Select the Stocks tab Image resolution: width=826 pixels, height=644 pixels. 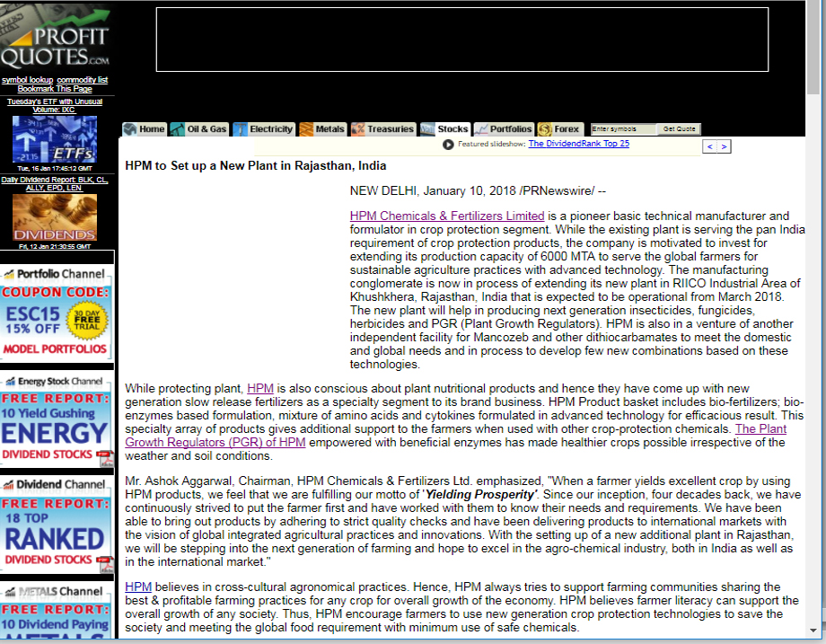click(444, 129)
